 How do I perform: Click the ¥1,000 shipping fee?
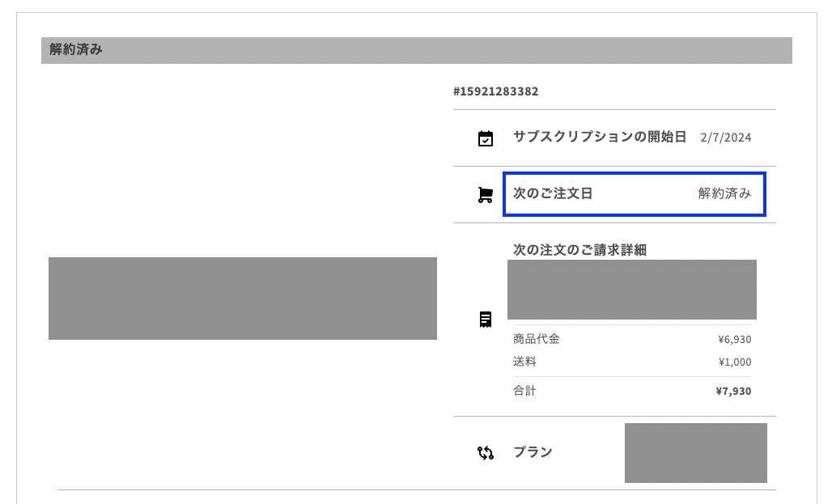click(734, 362)
